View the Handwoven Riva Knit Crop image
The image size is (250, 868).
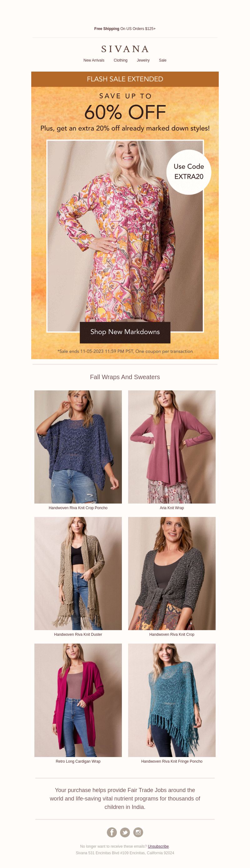(x=172, y=574)
